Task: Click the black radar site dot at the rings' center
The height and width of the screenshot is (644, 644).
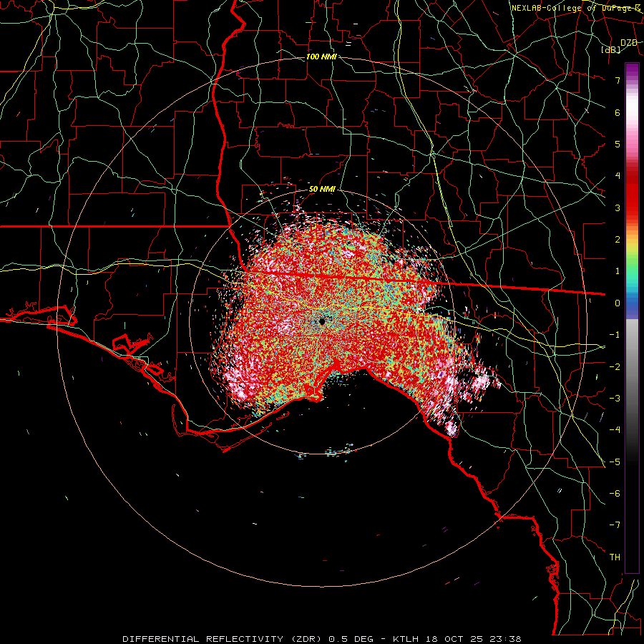Action: click(x=322, y=321)
